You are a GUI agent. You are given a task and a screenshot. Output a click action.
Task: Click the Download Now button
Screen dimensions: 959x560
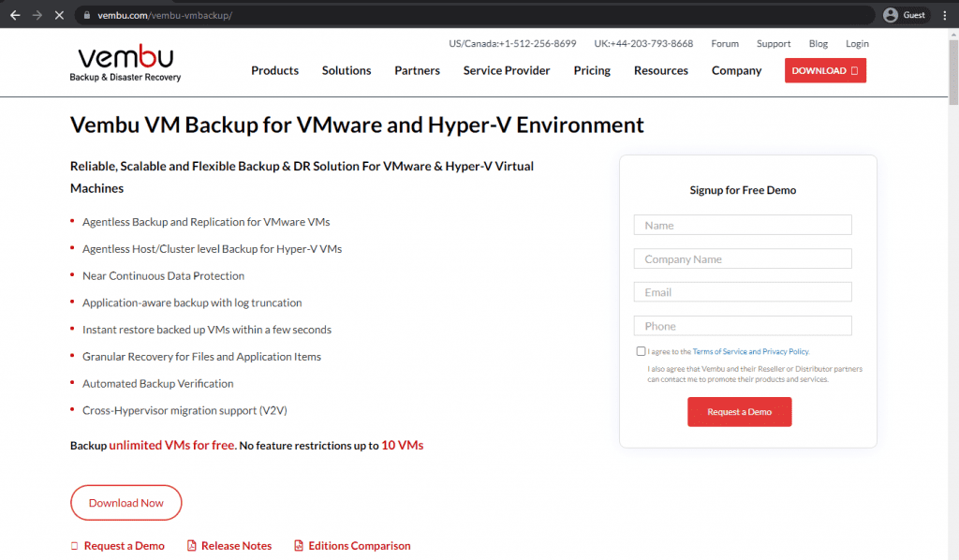125,503
